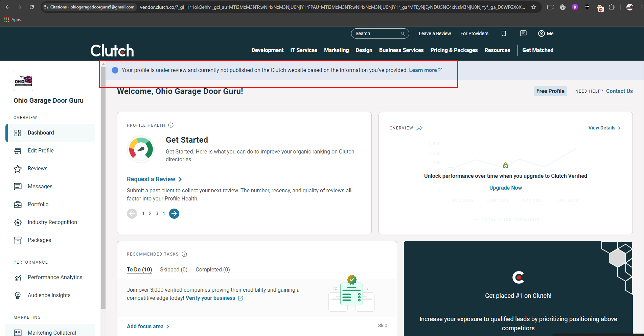644x336 pixels.
Task: Select the Completed (0) tab
Action: 212,269
